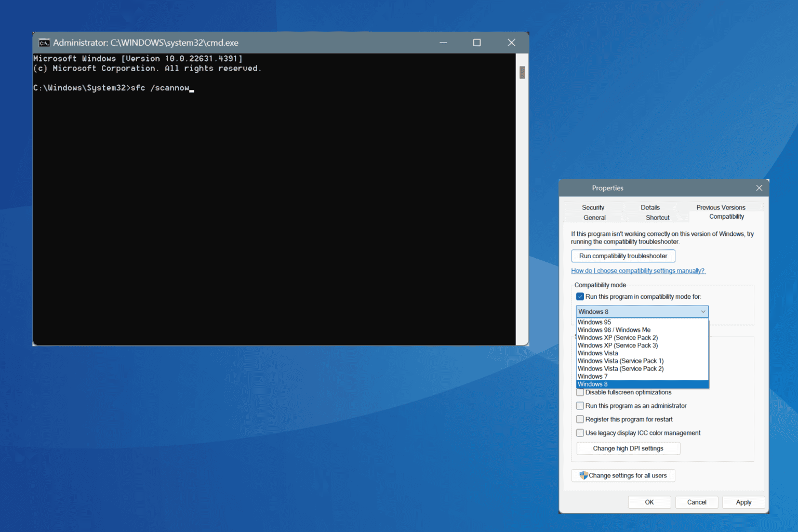Open the Details tab
The width and height of the screenshot is (798, 532).
[650, 207]
